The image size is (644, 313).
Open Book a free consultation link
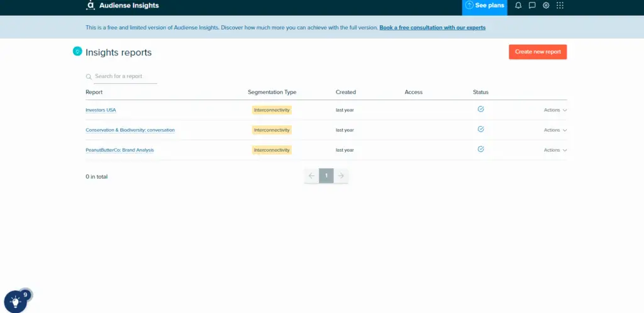(433, 28)
